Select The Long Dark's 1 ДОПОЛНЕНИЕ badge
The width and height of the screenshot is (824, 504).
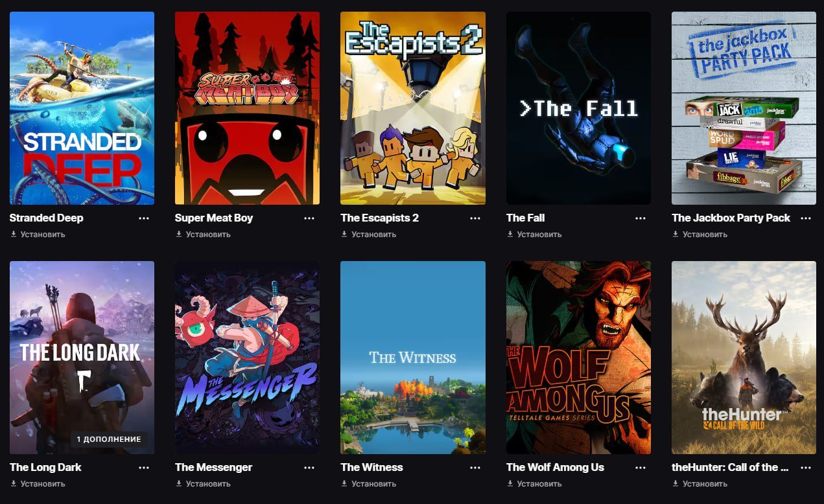coord(109,439)
